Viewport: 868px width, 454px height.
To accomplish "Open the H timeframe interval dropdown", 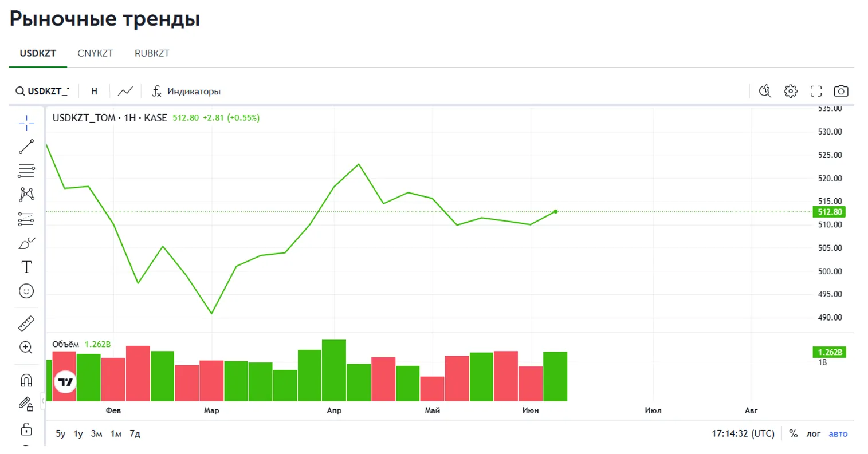I will click(x=95, y=91).
